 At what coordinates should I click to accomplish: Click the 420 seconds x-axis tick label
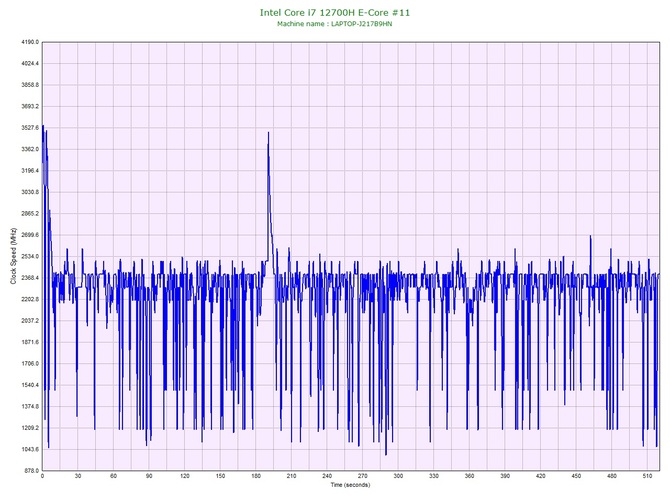541,476
